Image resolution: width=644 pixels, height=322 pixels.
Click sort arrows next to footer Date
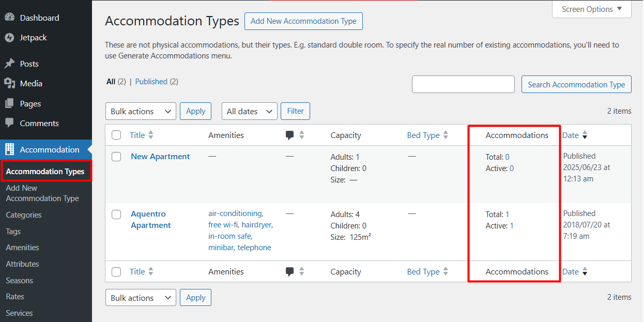pyautogui.click(x=585, y=271)
